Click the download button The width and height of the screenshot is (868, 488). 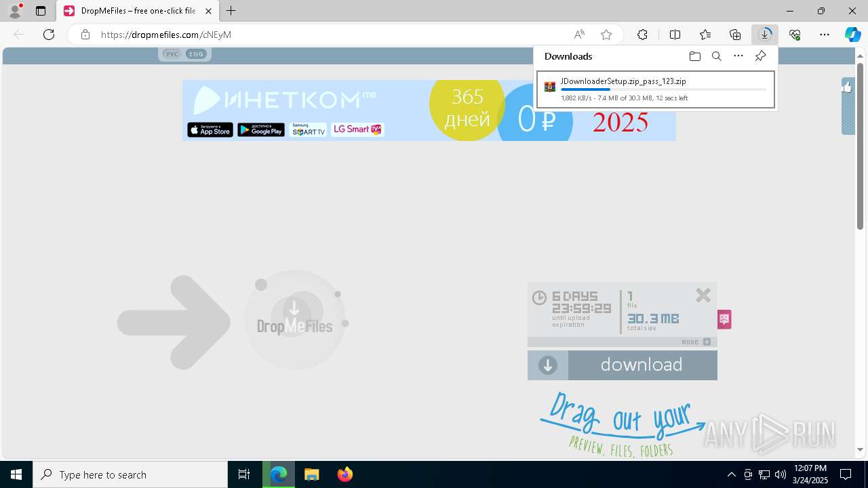623,365
